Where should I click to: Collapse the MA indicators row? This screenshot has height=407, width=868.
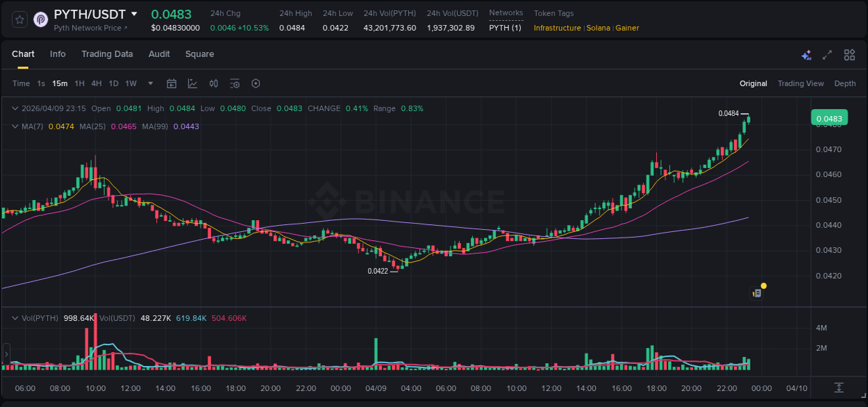tap(15, 126)
